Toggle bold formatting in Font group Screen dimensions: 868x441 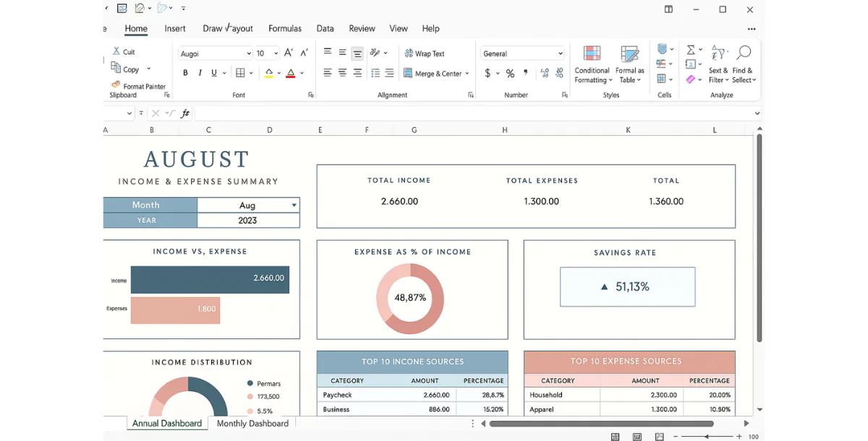[185, 73]
